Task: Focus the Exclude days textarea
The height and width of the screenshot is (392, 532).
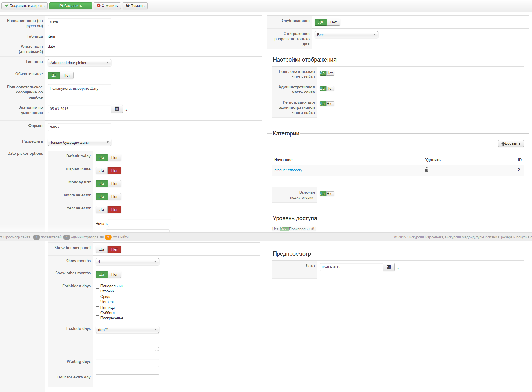Action: (x=127, y=342)
